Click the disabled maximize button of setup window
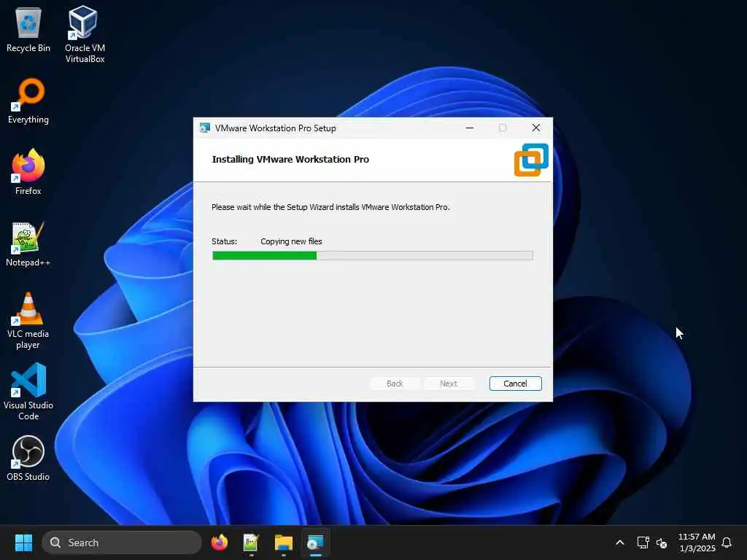This screenshot has height=560, width=747. point(503,128)
